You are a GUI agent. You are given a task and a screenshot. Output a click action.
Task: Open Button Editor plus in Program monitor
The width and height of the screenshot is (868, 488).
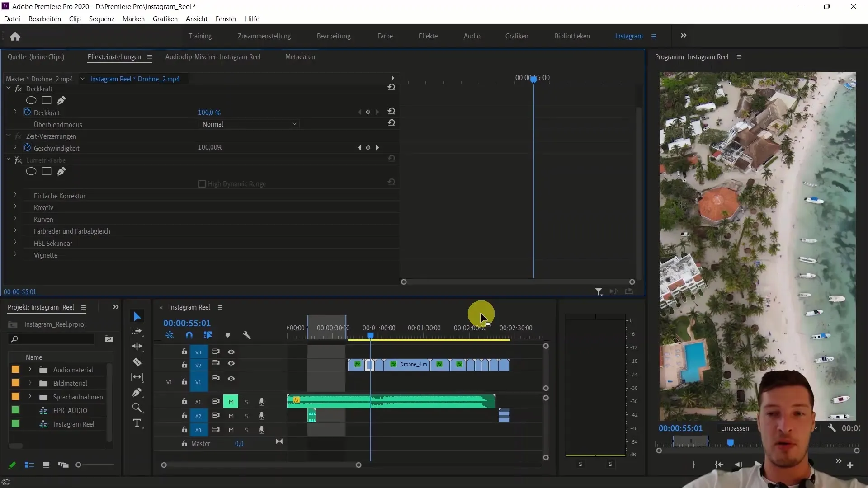pyautogui.click(x=850, y=465)
